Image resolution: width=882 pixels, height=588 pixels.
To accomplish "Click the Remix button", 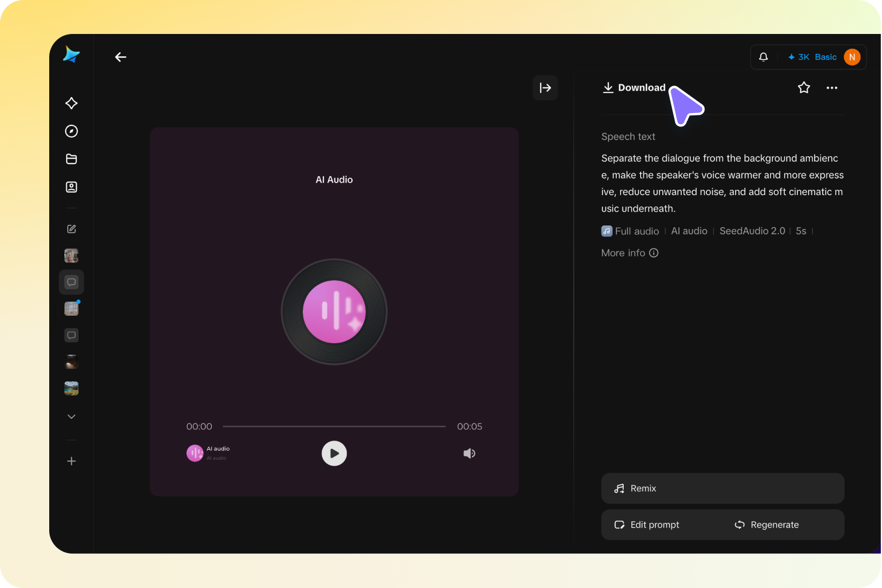I will (x=723, y=488).
